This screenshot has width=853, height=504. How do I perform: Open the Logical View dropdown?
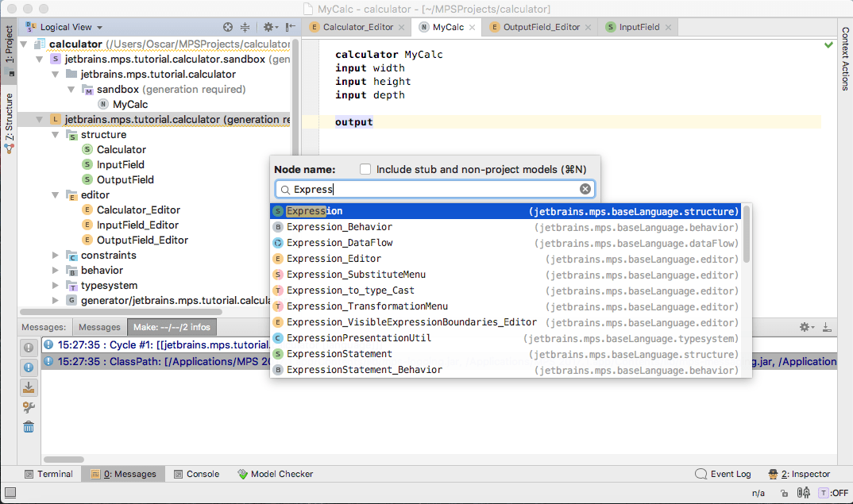(x=71, y=27)
